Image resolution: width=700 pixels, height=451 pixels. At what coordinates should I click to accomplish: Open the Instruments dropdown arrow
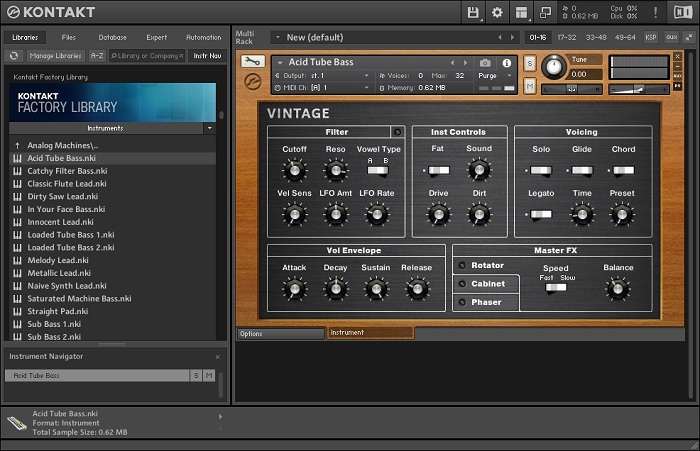pos(209,128)
